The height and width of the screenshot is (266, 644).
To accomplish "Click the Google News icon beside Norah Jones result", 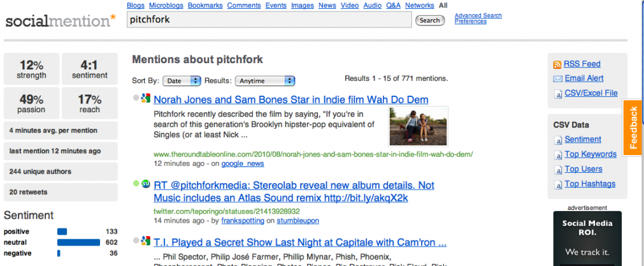I will 145,99.
